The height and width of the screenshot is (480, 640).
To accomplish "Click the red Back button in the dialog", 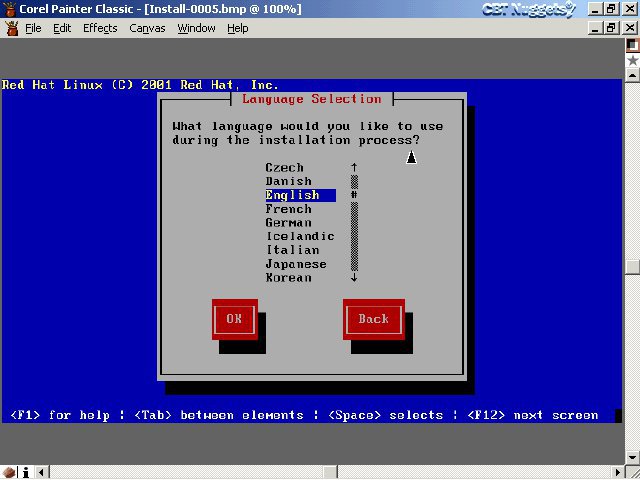I will click(373, 319).
